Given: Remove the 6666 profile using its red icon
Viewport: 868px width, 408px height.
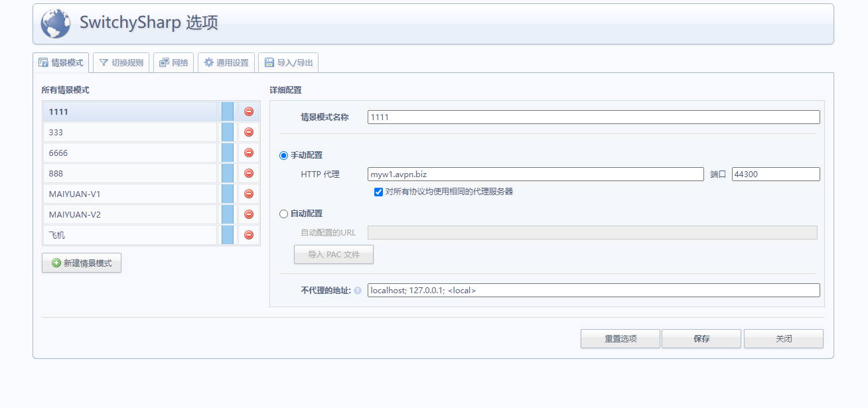Looking at the screenshot, I should tap(249, 153).
